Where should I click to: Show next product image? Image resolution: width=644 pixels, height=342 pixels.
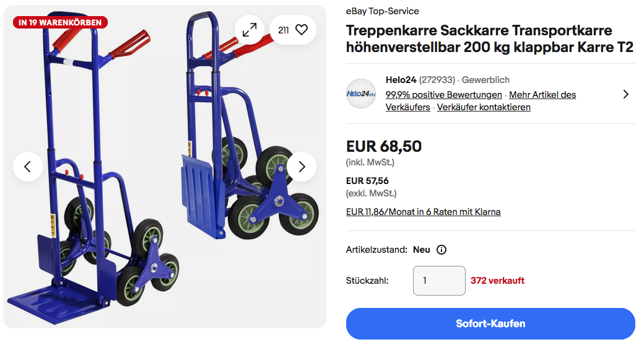pos(302,167)
